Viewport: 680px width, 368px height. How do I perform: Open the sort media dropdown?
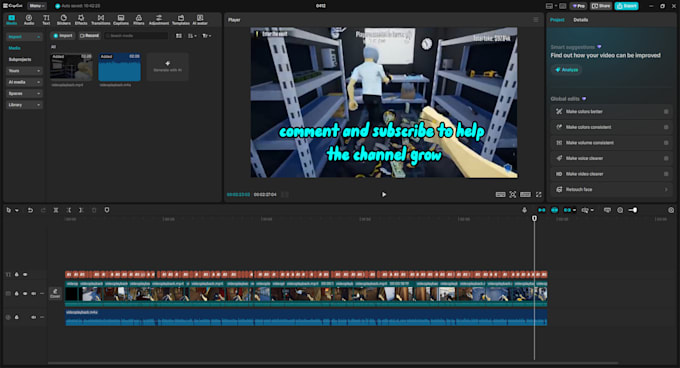[193, 36]
